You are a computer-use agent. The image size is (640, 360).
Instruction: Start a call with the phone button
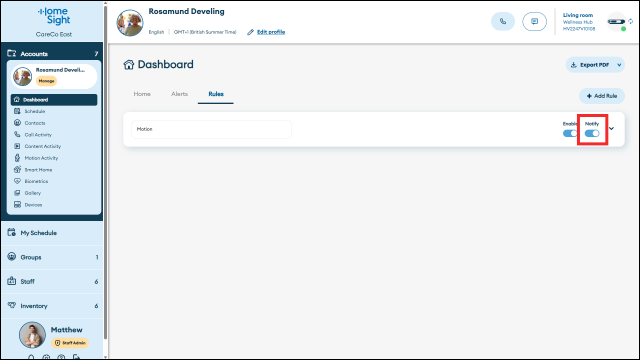pos(503,21)
